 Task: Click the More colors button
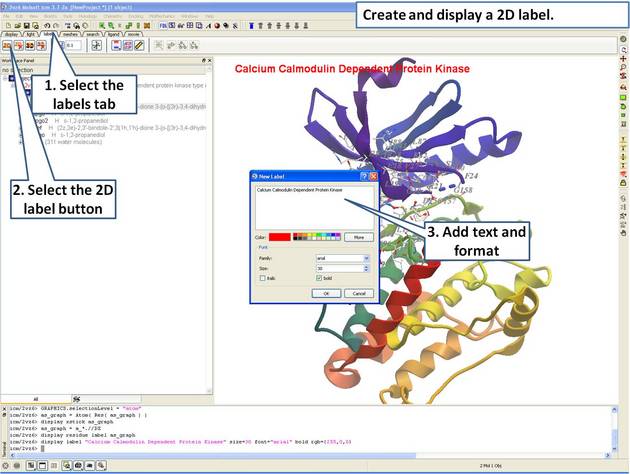point(359,237)
